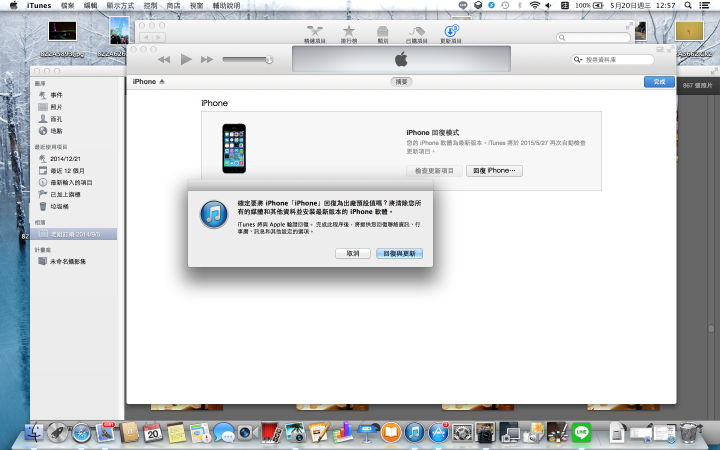Click the Wi-Fi icon in the menu bar
The image size is (720, 450).
coord(534,6)
